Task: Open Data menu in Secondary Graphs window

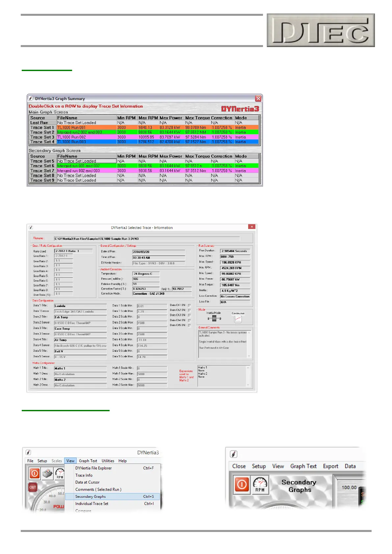Action: 350,466
